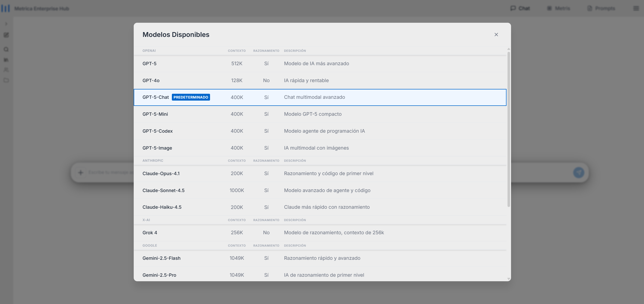Open the folder icon in sidebar

[x=6, y=80]
